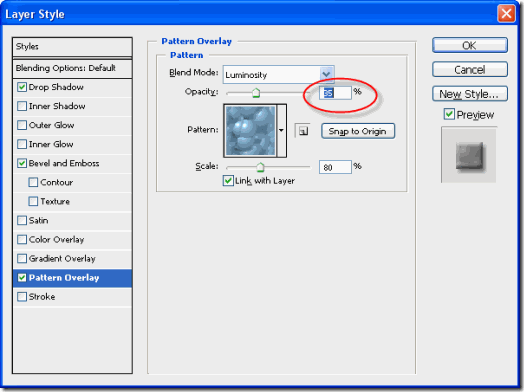
Task: Open the Satin settings label
Action: (38, 221)
